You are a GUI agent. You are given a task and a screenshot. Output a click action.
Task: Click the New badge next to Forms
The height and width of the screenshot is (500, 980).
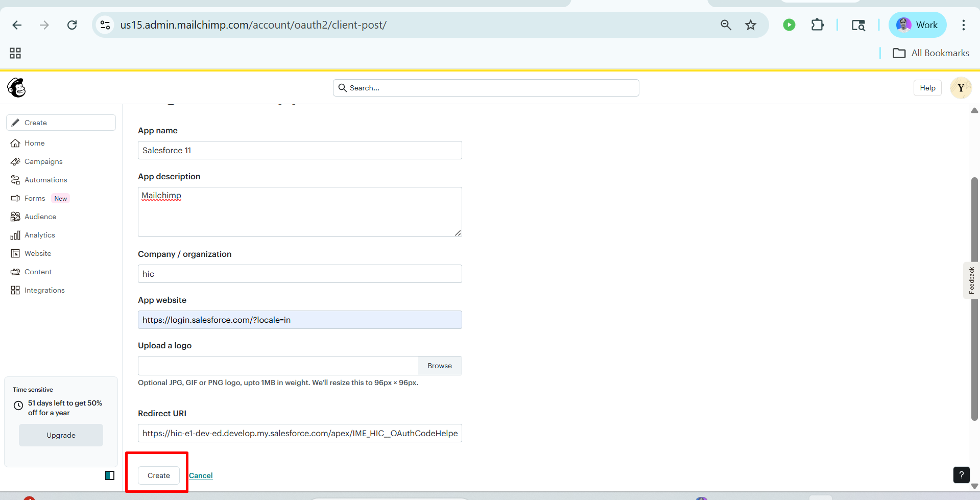tap(61, 199)
